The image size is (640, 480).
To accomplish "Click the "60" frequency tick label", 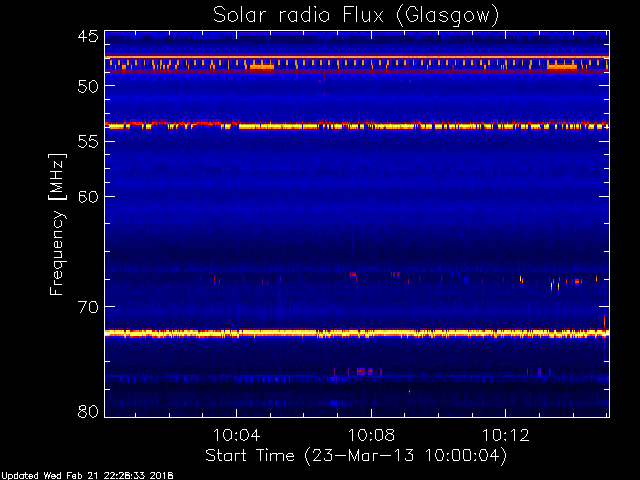I will [88, 197].
